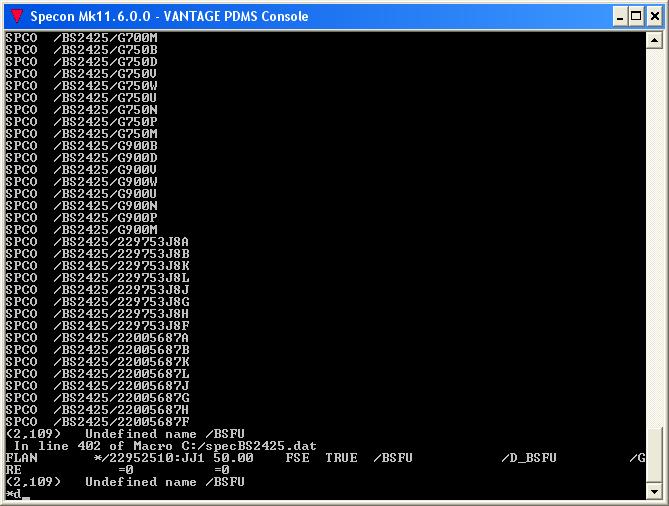Select line /BS2425/G900B
The width and height of the screenshot is (669, 506).
pos(81,145)
